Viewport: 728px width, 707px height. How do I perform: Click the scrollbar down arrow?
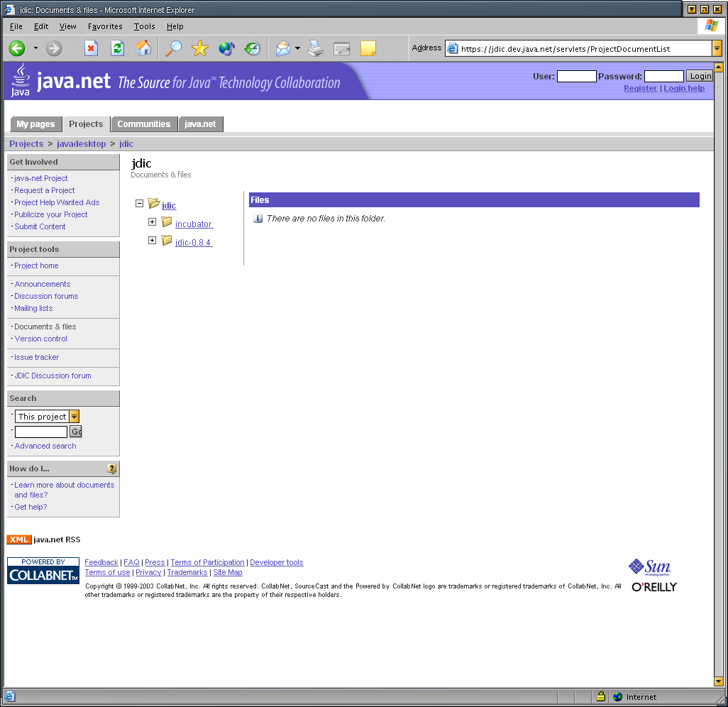[718, 681]
